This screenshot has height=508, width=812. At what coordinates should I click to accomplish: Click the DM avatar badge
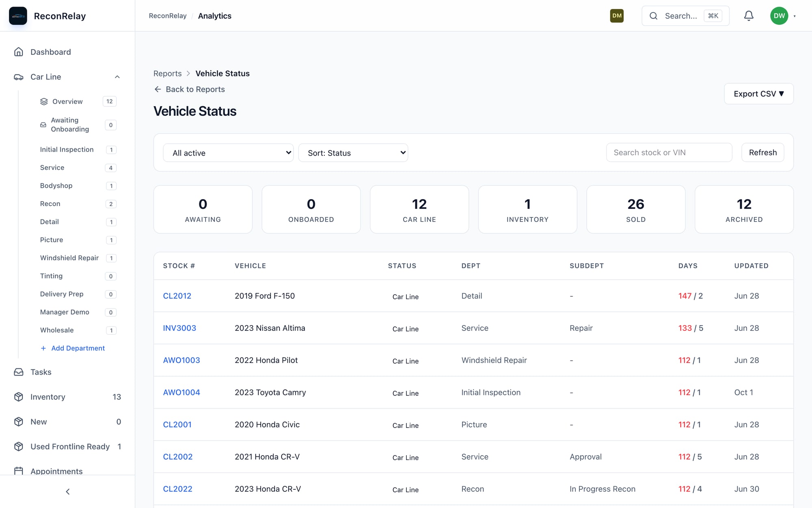pos(617,16)
